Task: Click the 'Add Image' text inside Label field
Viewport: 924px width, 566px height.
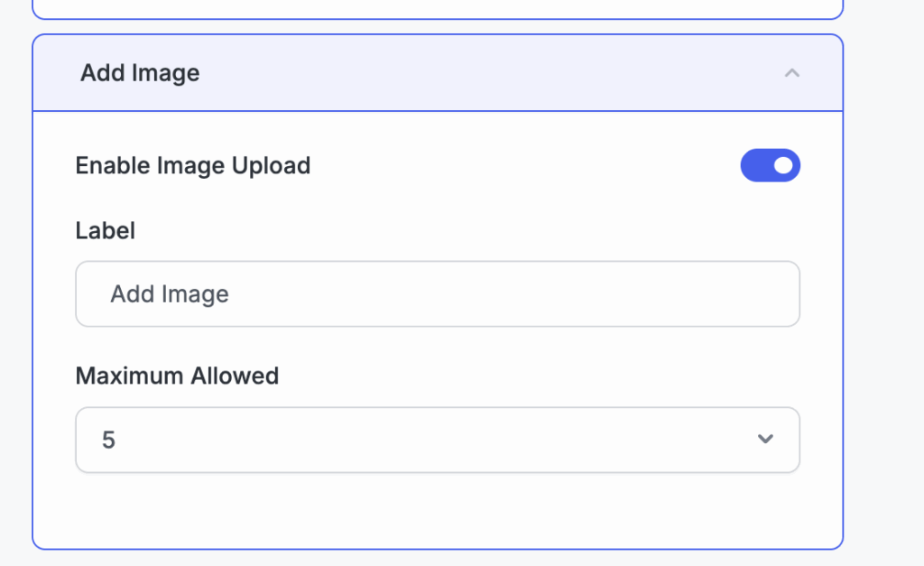Action: 170,294
